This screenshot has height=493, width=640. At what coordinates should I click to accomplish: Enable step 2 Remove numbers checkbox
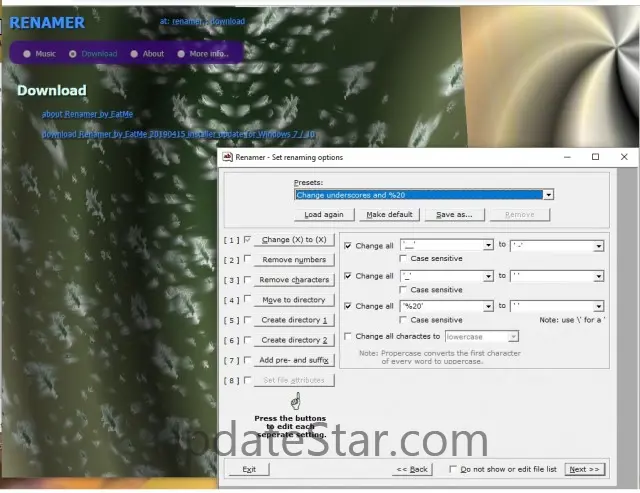(247, 259)
